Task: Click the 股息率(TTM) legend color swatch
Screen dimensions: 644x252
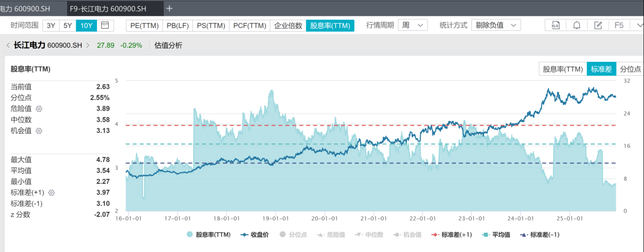Action: tap(190, 235)
